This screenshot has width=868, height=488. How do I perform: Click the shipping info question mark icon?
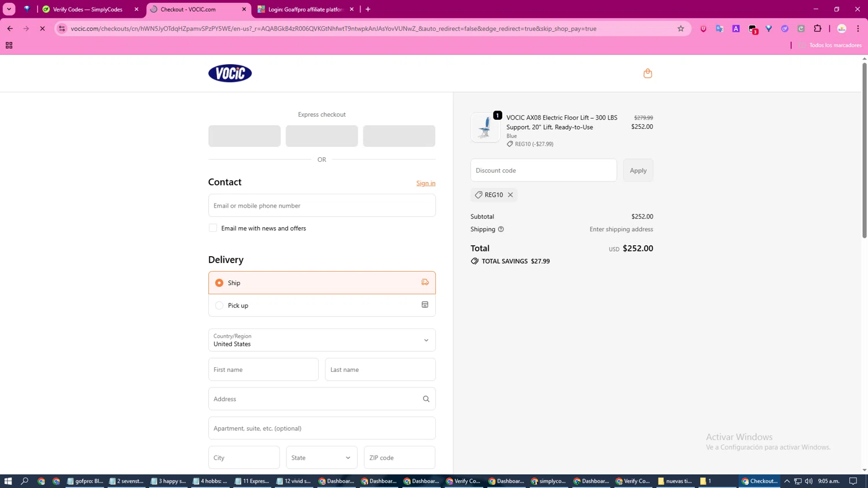pyautogui.click(x=501, y=230)
